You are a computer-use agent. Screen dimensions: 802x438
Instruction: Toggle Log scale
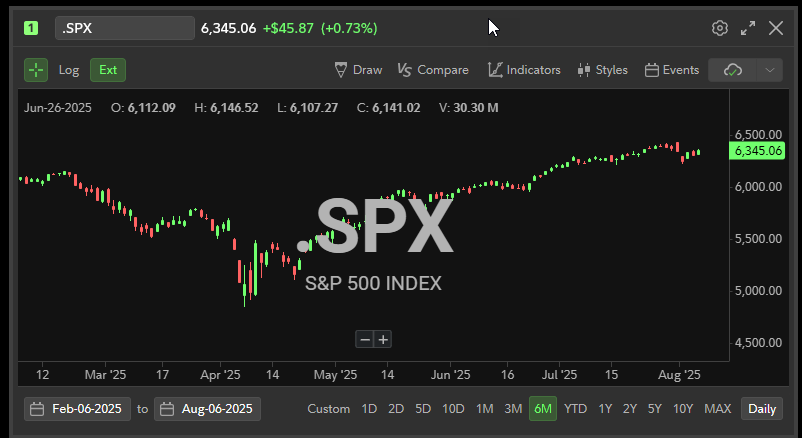tap(69, 70)
